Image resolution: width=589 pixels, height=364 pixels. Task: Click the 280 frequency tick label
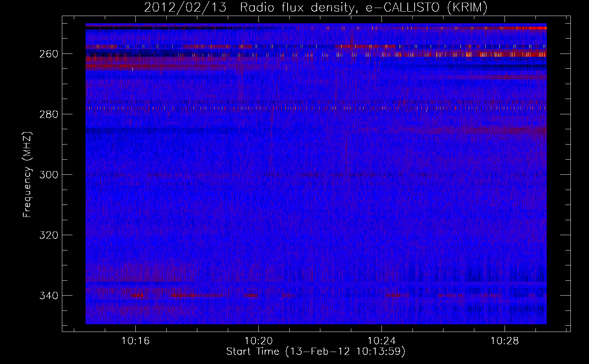[x=49, y=114]
